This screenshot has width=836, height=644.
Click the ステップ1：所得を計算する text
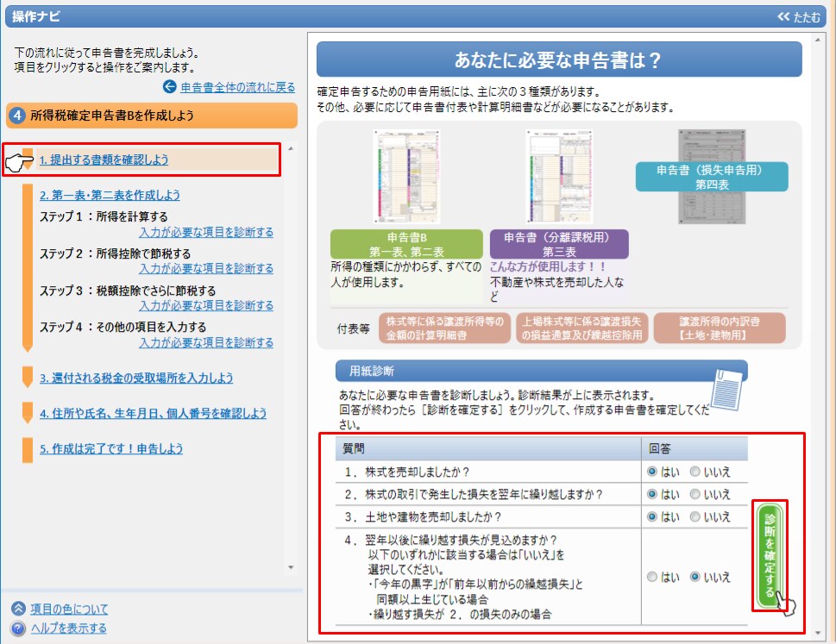pyautogui.click(x=104, y=216)
